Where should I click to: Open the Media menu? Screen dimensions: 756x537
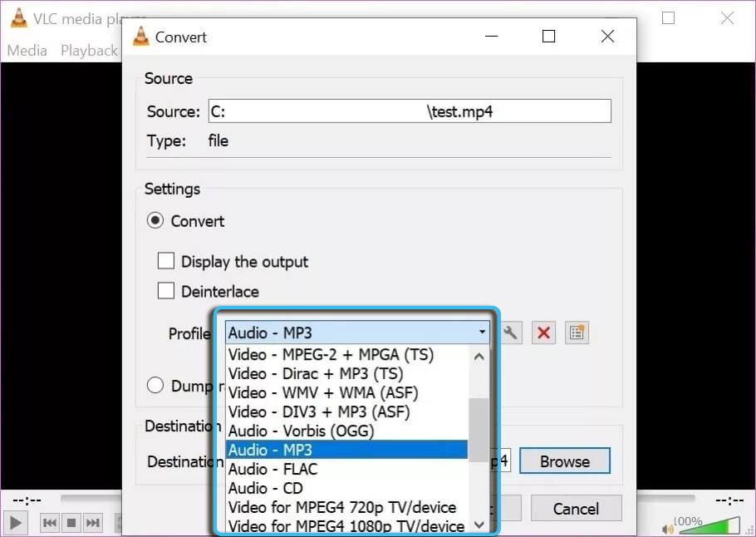pos(27,51)
